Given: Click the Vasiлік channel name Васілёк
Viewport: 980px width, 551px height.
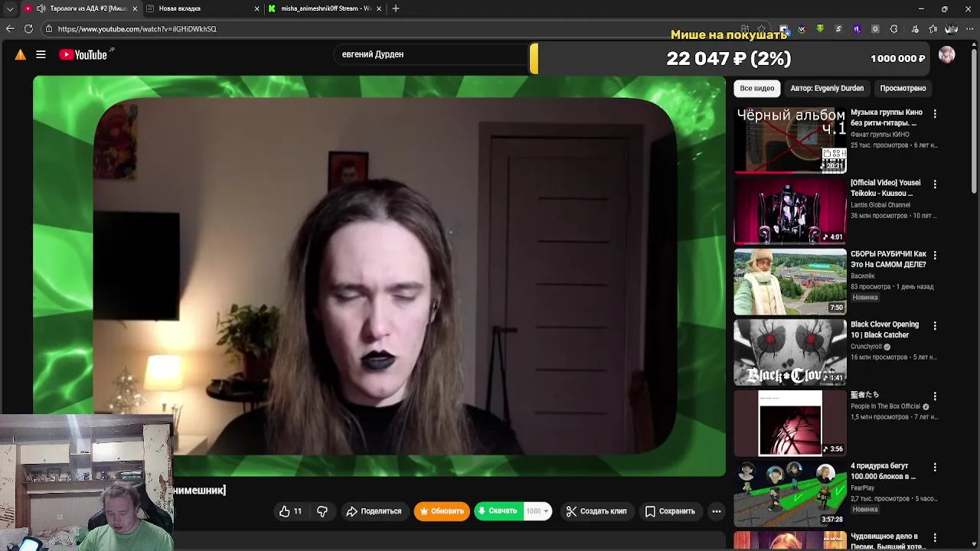Looking at the screenshot, I should tap(863, 275).
